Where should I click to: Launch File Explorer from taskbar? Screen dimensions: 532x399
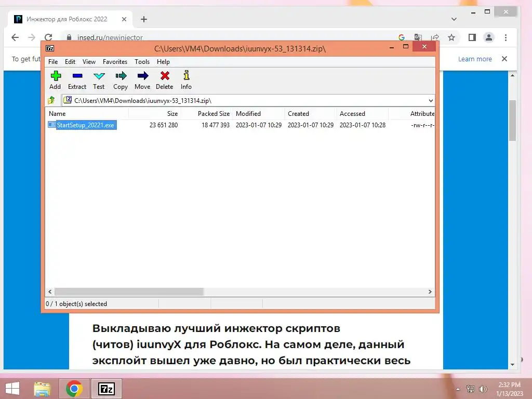(42, 389)
